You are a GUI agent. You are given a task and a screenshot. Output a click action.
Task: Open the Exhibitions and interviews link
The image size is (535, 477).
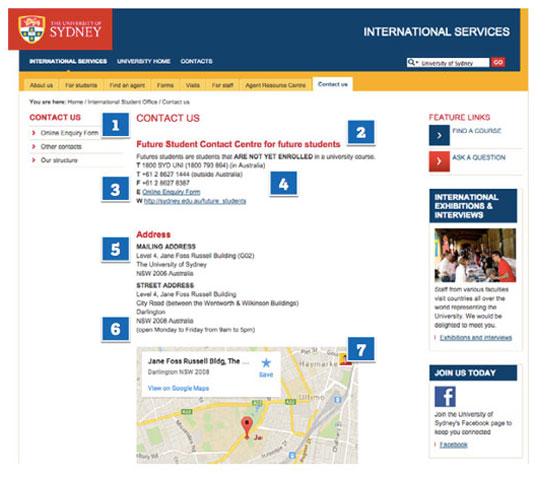pyautogui.click(x=476, y=338)
